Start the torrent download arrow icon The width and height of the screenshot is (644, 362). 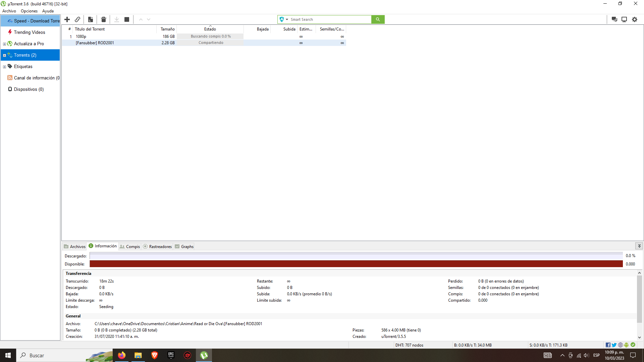[117, 19]
